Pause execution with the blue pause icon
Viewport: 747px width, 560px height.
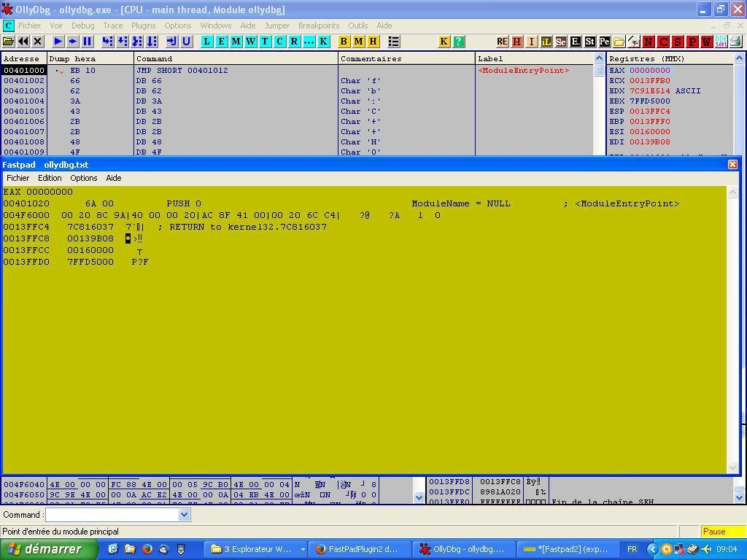88,42
